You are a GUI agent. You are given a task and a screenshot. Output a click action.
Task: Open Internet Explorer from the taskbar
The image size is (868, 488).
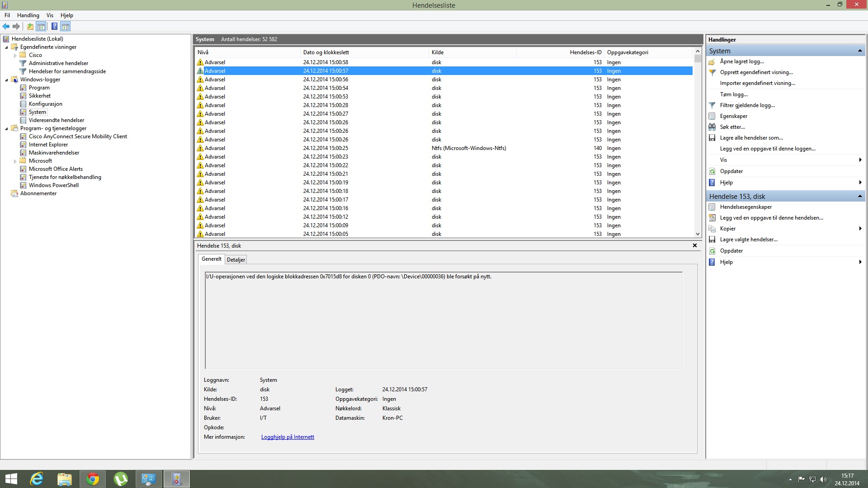(36, 479)
